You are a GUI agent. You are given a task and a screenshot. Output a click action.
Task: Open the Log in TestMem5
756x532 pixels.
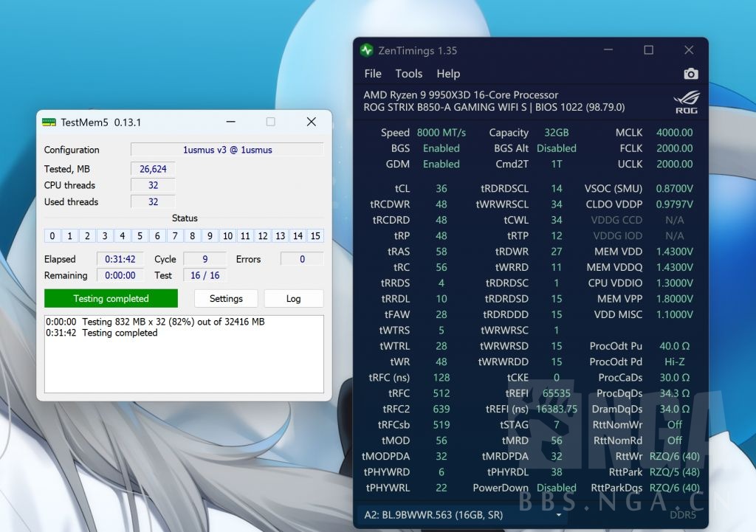(293, 299)
